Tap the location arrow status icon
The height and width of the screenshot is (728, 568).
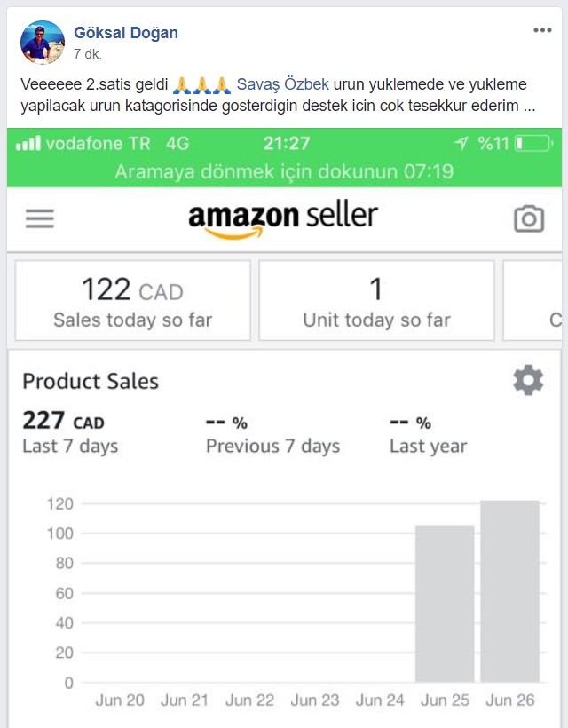[x=461, y=143]
